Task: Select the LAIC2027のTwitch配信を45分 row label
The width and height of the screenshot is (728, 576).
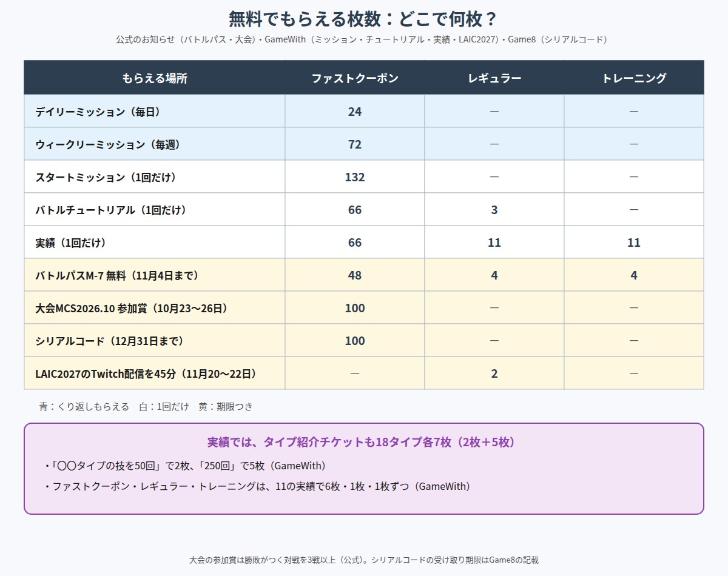Action: pos(146,373)
